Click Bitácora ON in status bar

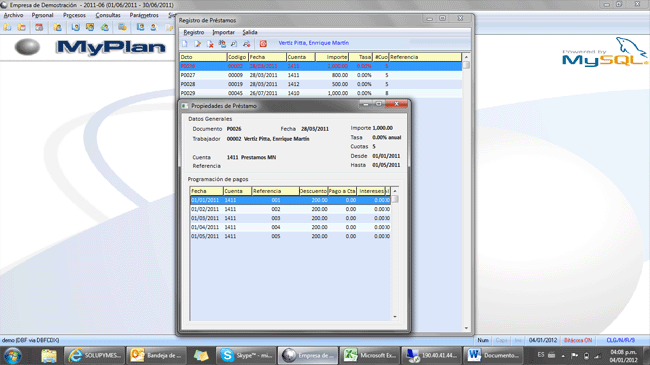578,340
